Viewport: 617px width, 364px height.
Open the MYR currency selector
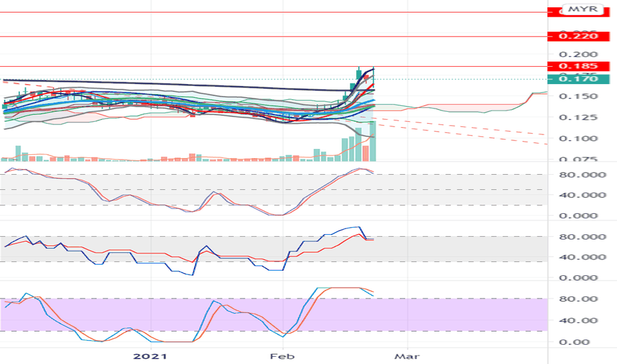tap(583, 9)
